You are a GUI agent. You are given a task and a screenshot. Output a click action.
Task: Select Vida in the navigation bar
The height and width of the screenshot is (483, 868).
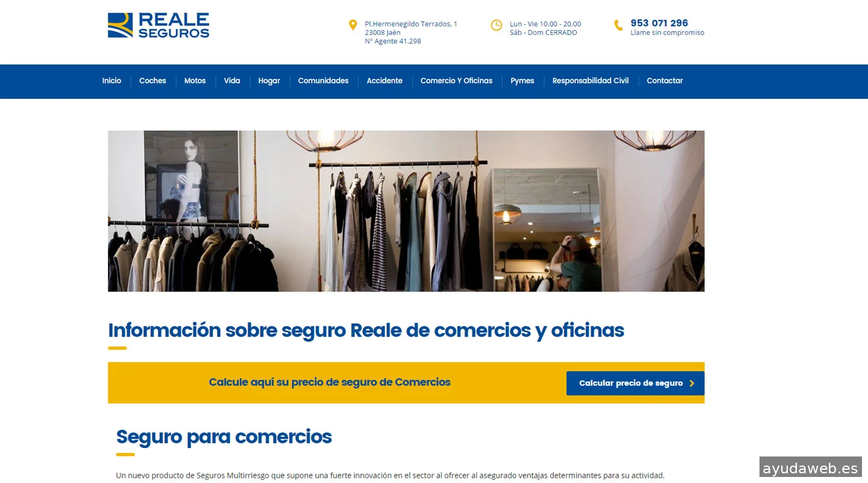232,81
